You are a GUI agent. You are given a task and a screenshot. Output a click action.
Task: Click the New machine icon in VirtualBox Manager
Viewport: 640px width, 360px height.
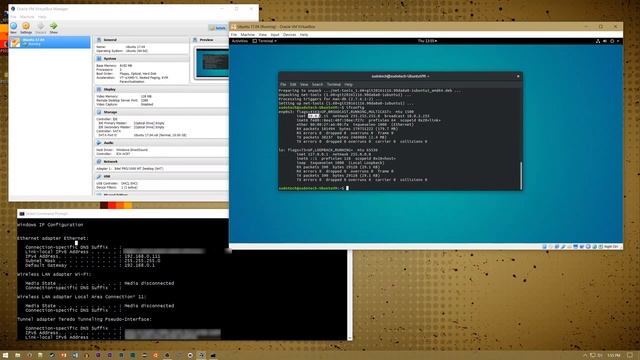(x=13, y=27)
